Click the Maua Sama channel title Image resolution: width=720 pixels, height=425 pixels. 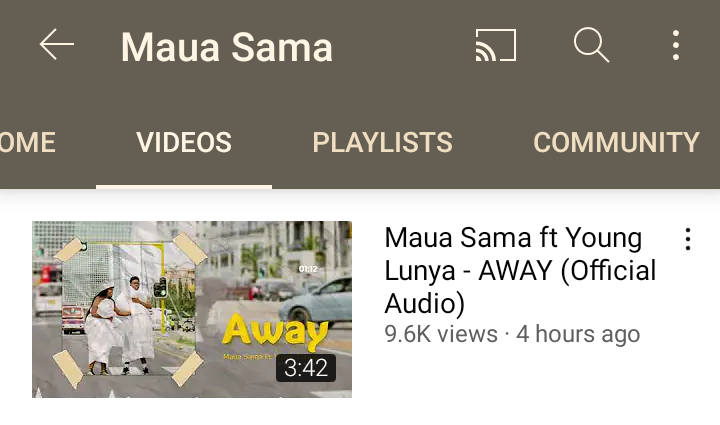click(226, 47)
